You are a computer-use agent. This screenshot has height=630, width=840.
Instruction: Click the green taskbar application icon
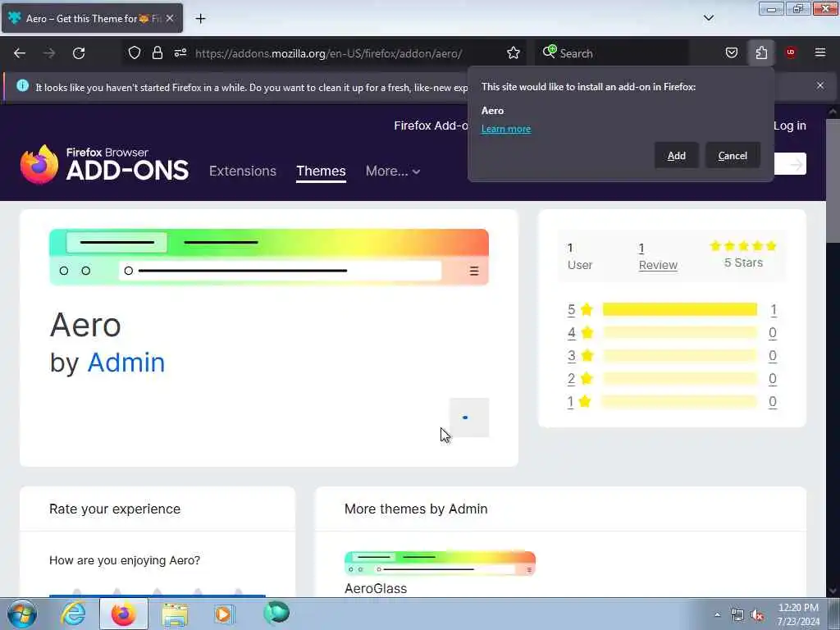[x=276, y=614]
